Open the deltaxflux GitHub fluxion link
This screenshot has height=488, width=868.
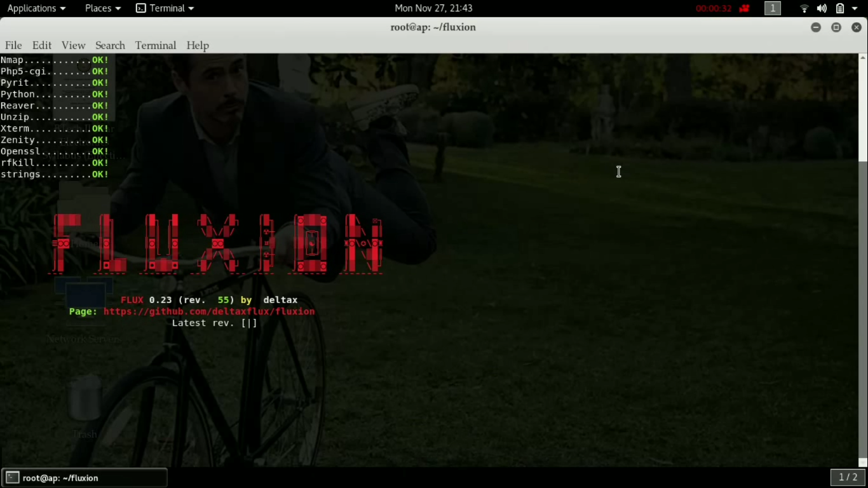(209, 311)
